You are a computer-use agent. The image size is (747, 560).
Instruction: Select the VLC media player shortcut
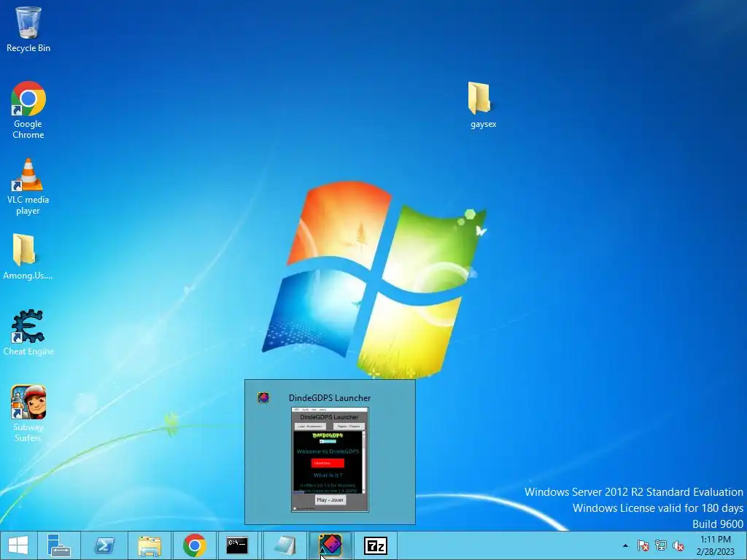point(28,187)
